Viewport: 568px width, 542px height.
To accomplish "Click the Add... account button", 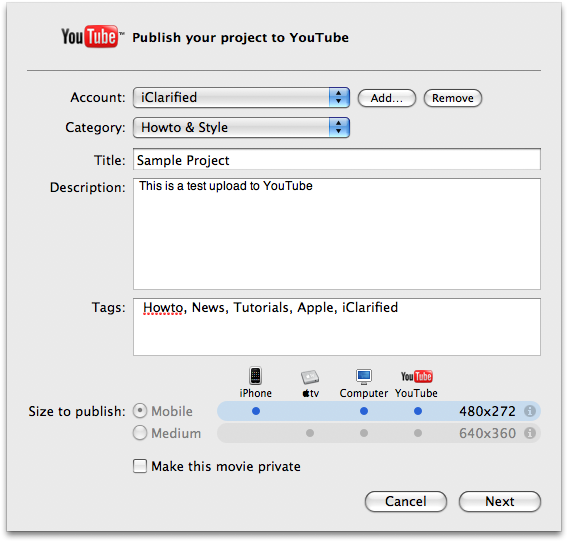I will point(387,98).
